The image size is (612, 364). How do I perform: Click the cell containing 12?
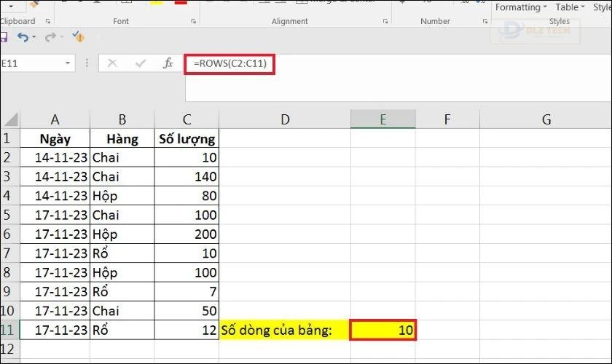point(187,330)
